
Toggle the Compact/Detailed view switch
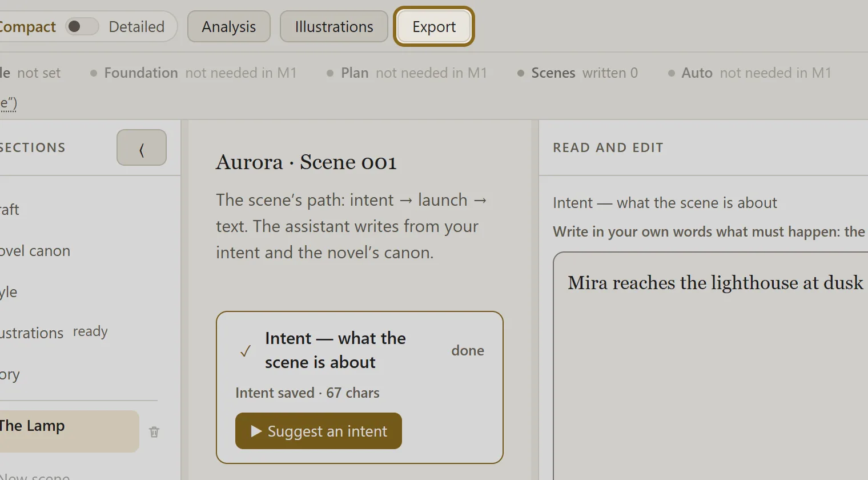point(82,26)
